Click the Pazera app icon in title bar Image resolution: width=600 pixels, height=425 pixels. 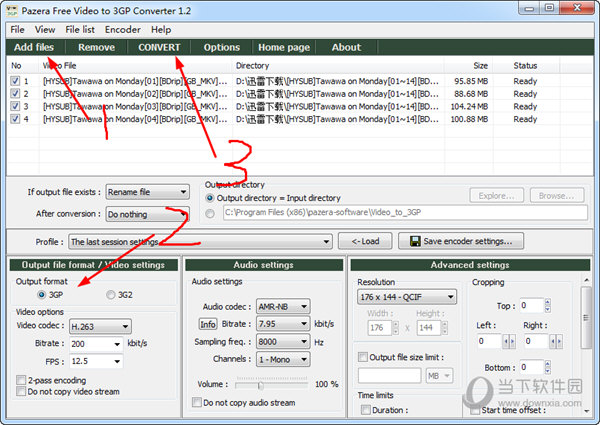(x=11, y=11)
